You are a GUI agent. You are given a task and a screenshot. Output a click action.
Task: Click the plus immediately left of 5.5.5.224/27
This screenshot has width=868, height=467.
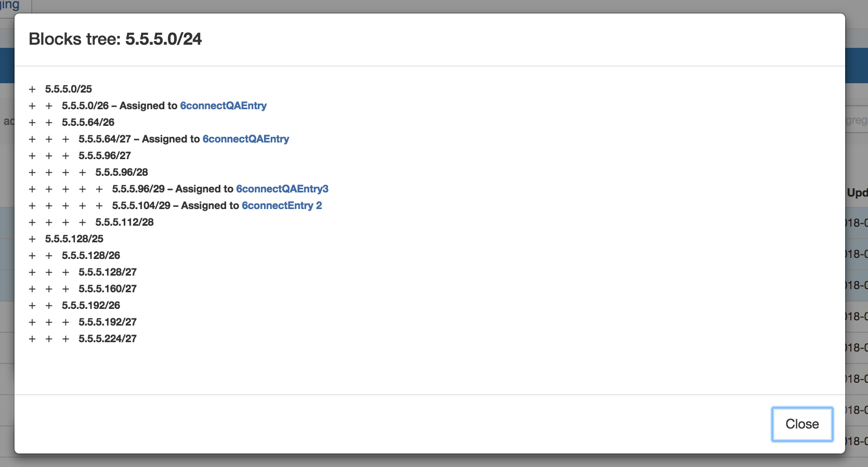tap(65, 339)
